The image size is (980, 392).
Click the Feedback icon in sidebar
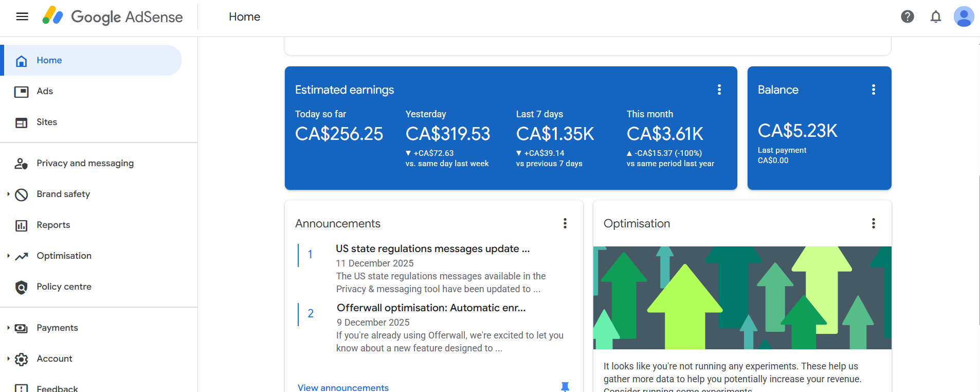[x=21, y=388]
